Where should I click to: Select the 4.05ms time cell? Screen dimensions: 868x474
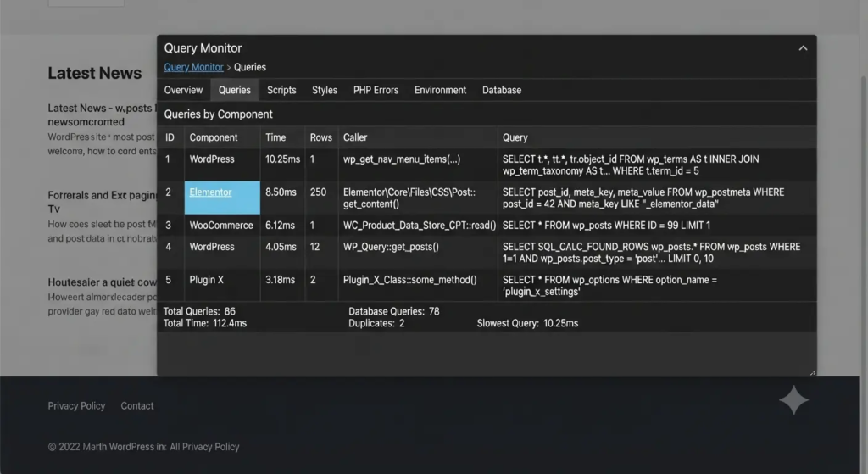[x=281, y=247]
